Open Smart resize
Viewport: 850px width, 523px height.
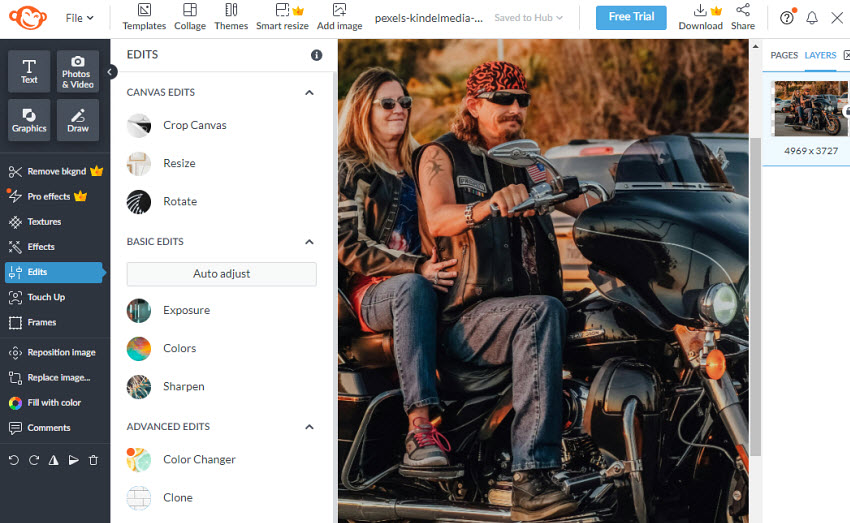pyautogui.click(x=282, y=17)
